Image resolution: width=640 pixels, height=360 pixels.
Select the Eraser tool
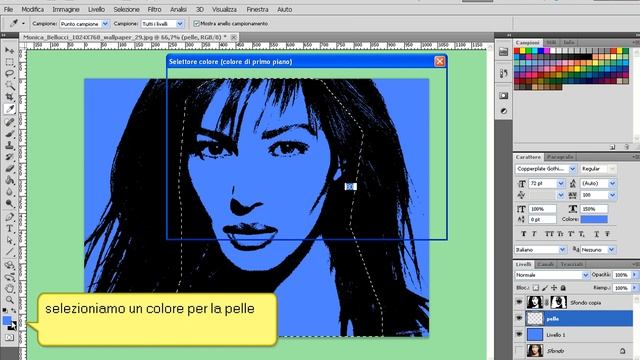(x=9, y=169)
